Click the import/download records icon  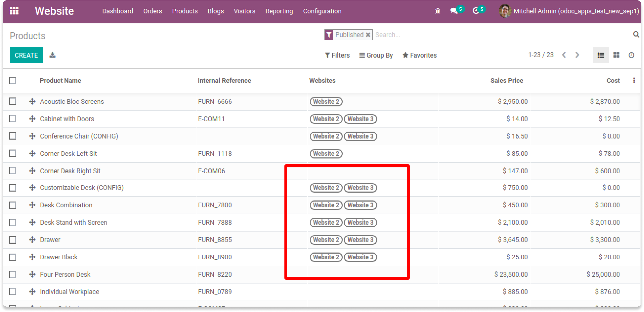tap(52, 55)
